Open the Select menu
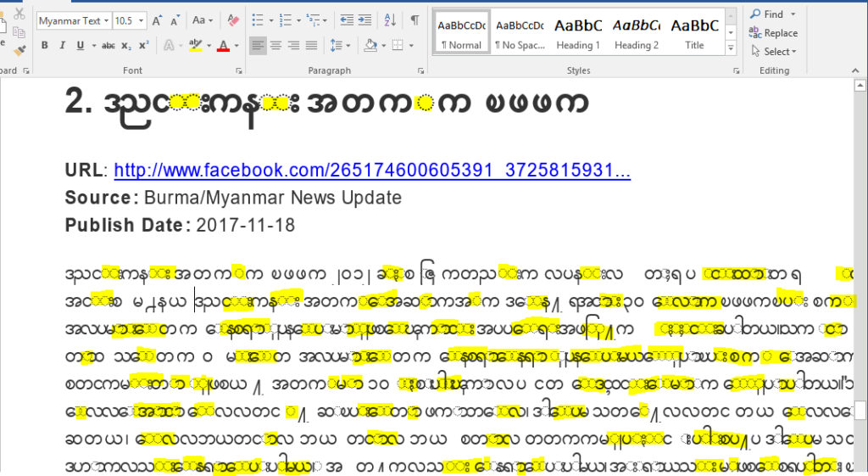The width and height of the screenshot is (868, 476). click(774, 52)
